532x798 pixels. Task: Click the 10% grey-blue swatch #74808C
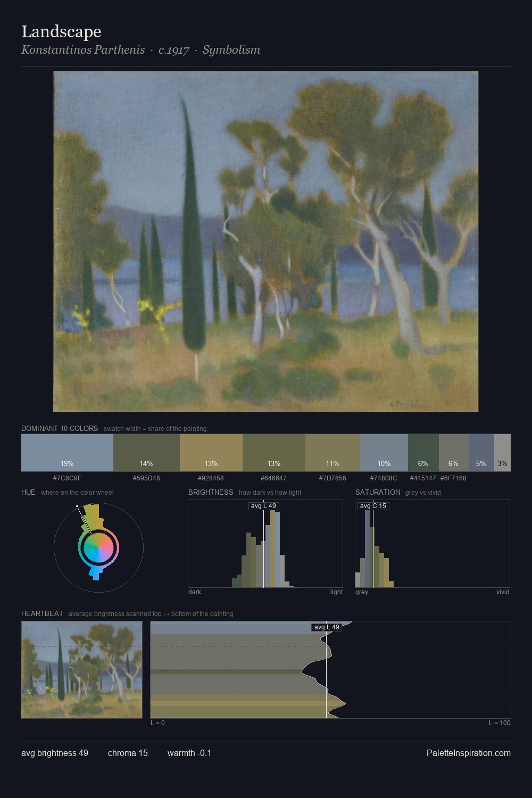[384, 453]
